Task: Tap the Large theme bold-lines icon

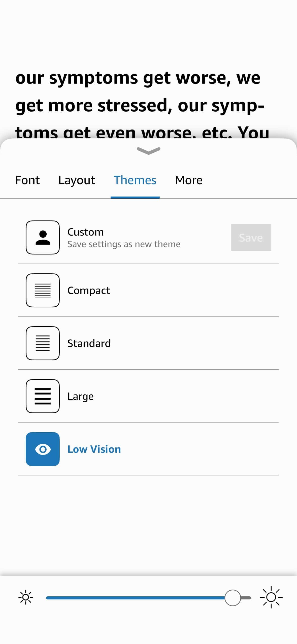Action: pyautogui.click(x=43, y=396)
